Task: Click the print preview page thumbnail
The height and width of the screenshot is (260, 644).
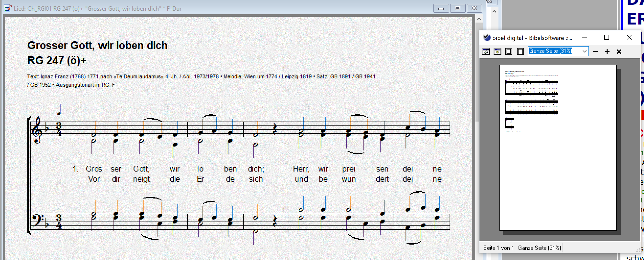Action: 558,148
